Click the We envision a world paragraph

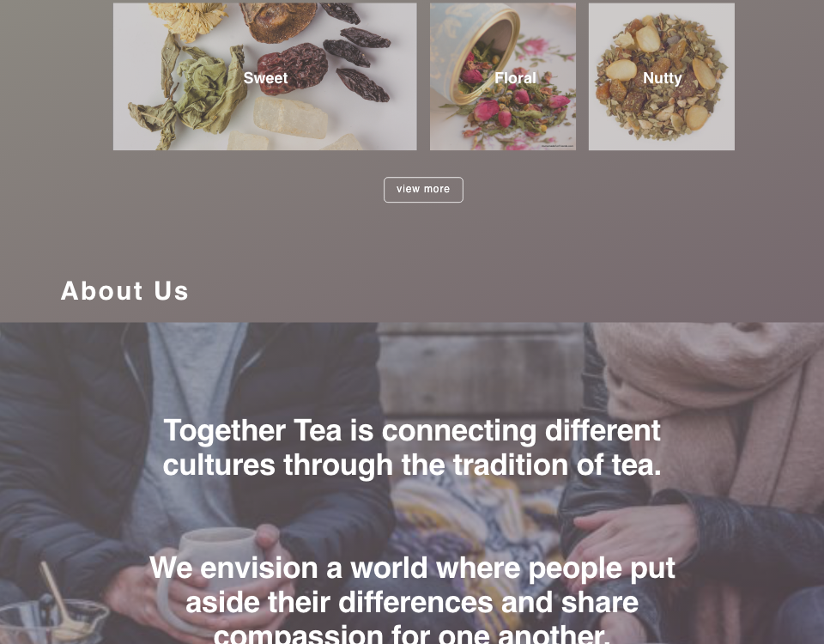412,599
